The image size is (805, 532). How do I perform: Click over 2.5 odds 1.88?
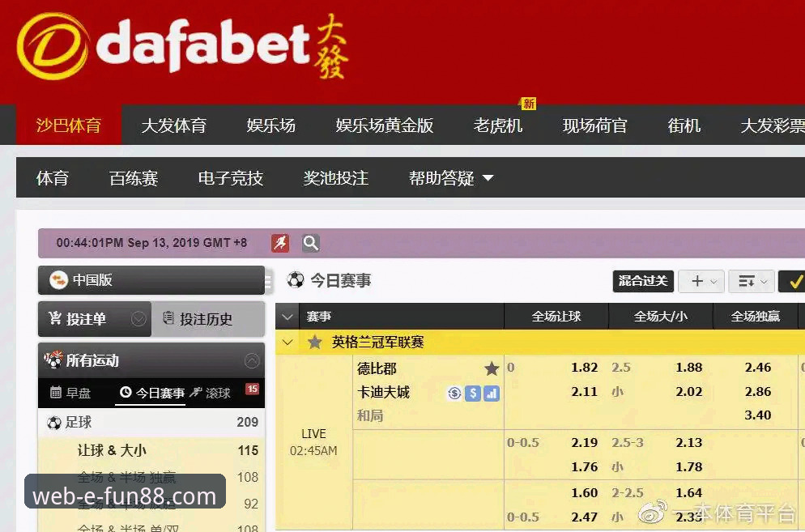click(x=688, y=368)
